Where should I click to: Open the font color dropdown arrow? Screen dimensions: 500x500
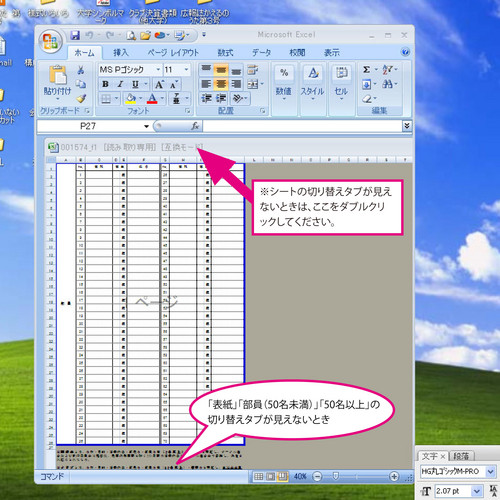162,99
